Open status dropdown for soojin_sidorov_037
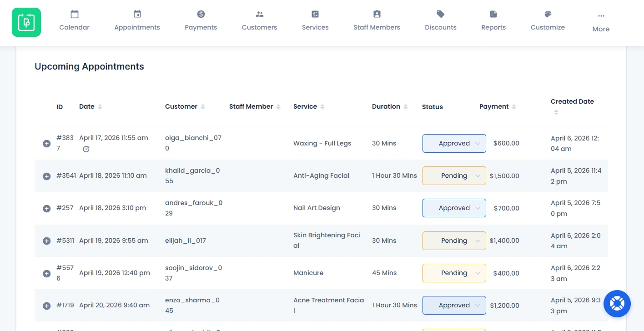This screenshot has height=331, width=644. pyautogui.click(x=454, y=273)
